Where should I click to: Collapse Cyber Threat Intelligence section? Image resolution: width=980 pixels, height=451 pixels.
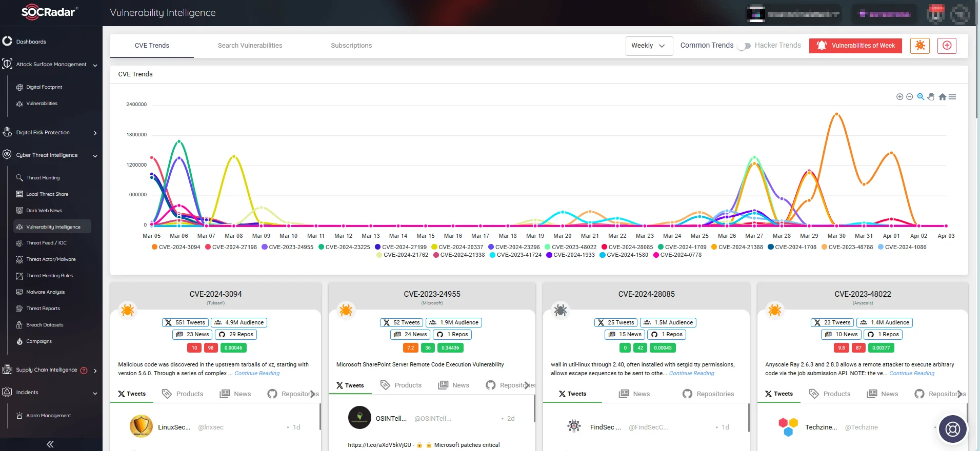(95, 156)
